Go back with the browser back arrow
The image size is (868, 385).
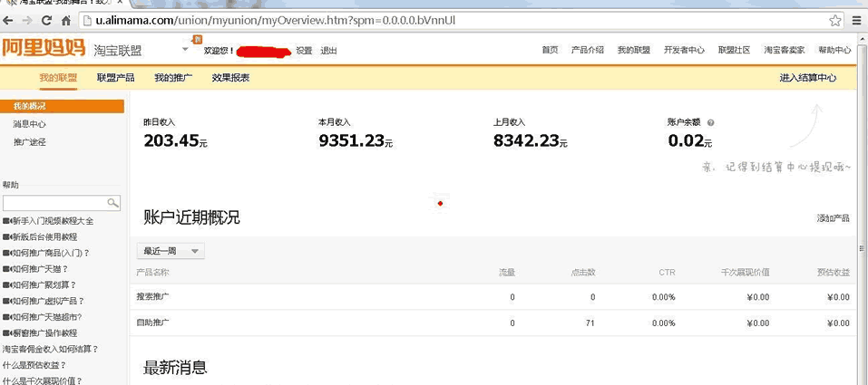point(8,21)
